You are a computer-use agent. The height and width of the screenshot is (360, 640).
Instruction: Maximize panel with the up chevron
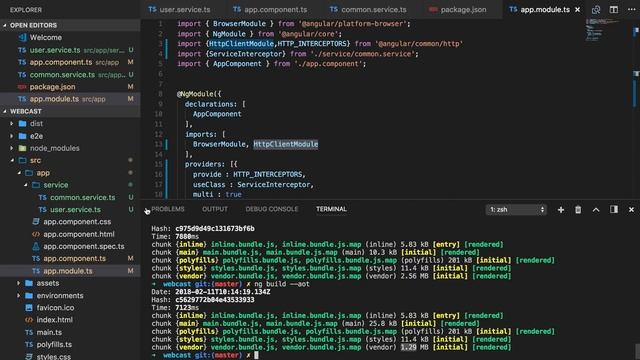[x=596, y=209]
